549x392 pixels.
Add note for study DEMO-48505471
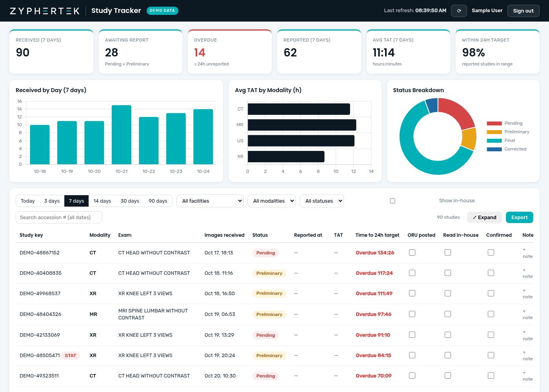[527, 356]
